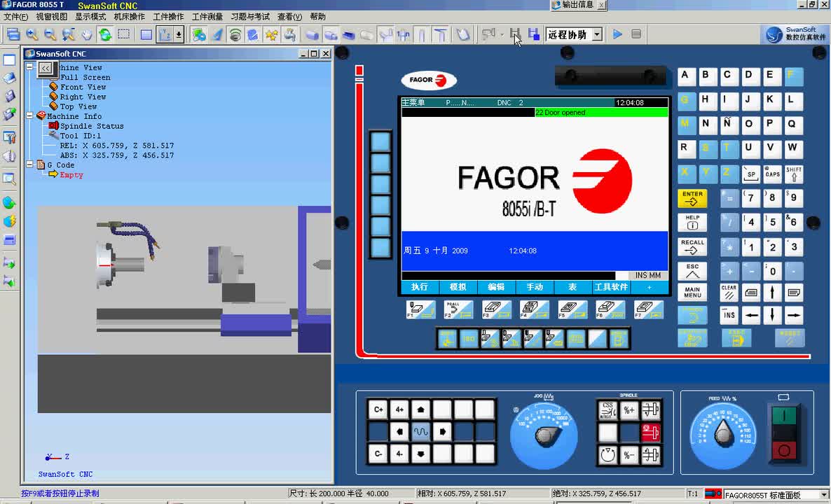Open the panel selector dropdown in status bar
This screenshot has width=831, height=504.
pos(824,496)
